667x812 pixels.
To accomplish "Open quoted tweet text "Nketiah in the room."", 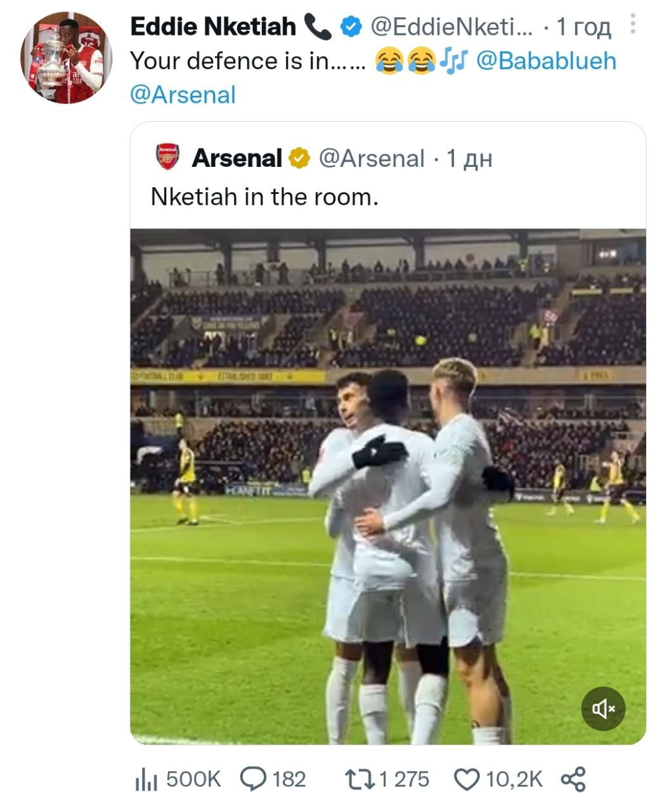I will [264, 197].
